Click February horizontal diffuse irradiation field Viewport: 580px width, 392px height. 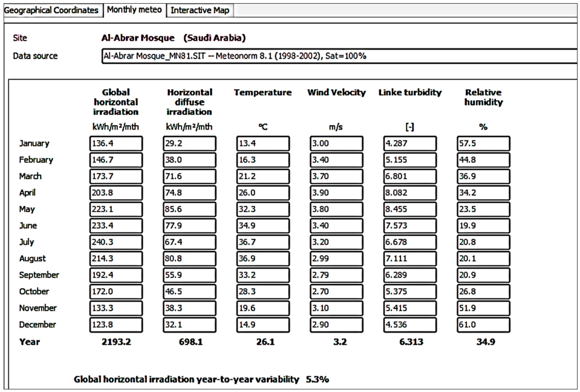point(189,160)
